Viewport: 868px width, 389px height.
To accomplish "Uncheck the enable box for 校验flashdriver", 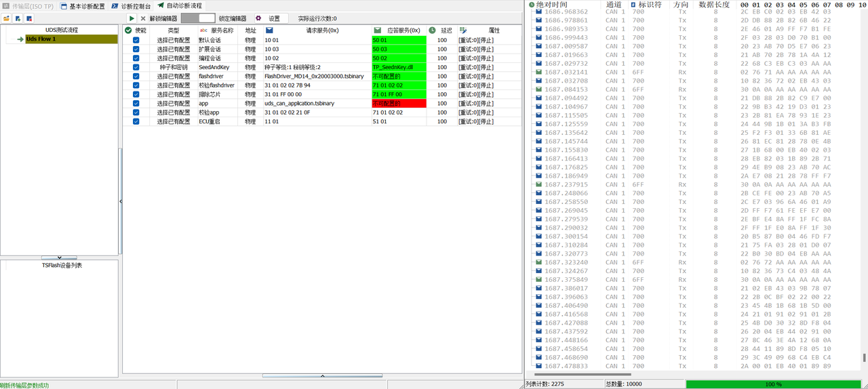I will pos(136,85).
